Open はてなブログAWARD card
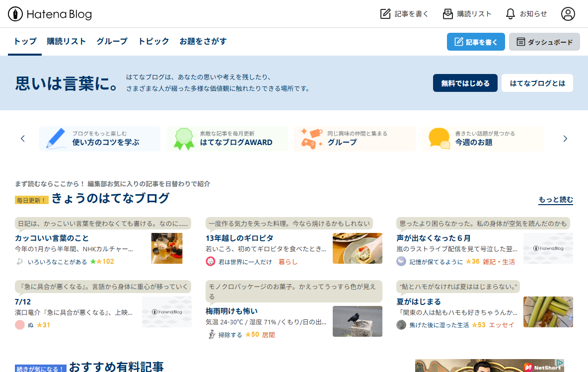The width and height of the screenshot is (588, 372). 227,139
